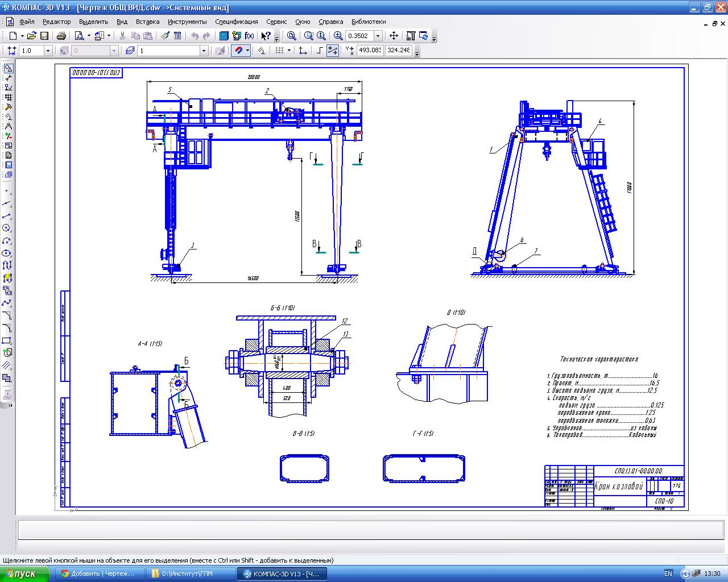
Task: Open the Спецификация menu
Action: tap(236, 22)
